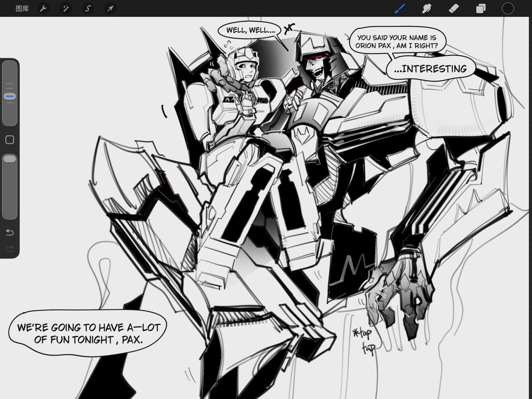
Task: Open the Adjustments magic wand menu
Action: pos(66,8)
